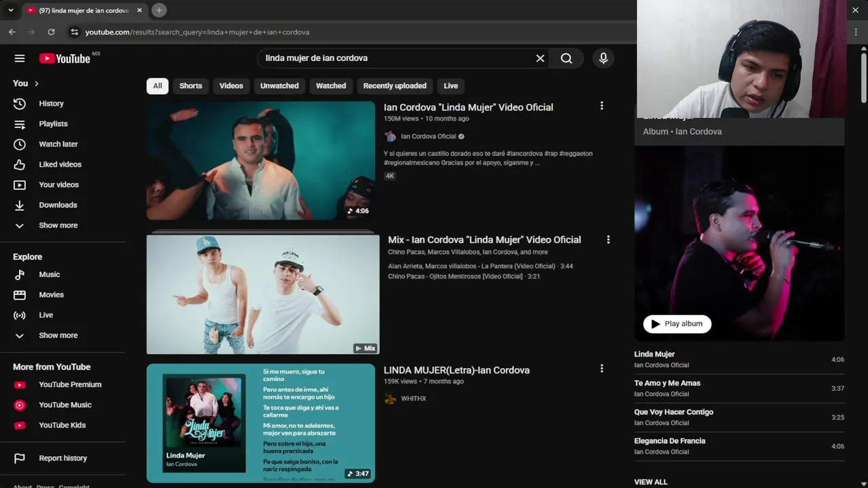
Task: Open options menu for Linda Mujer Video Oficial
Action: tap(601, 106)
